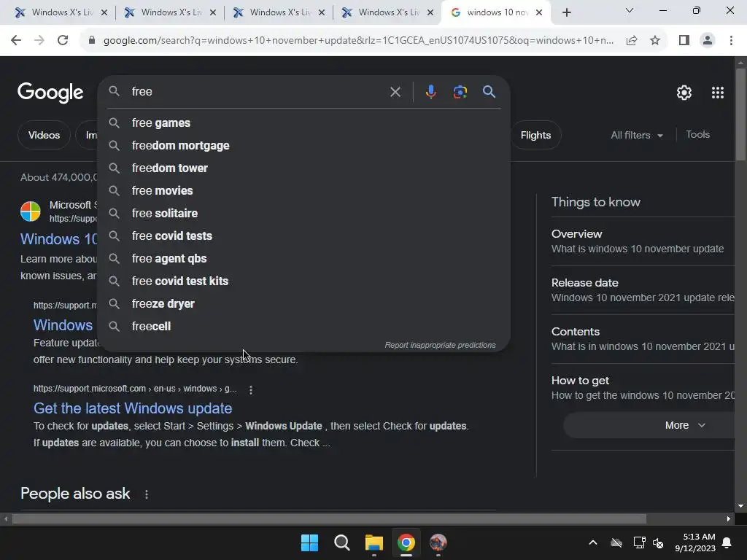Close the active Google search tab

(x=539, y=12)
